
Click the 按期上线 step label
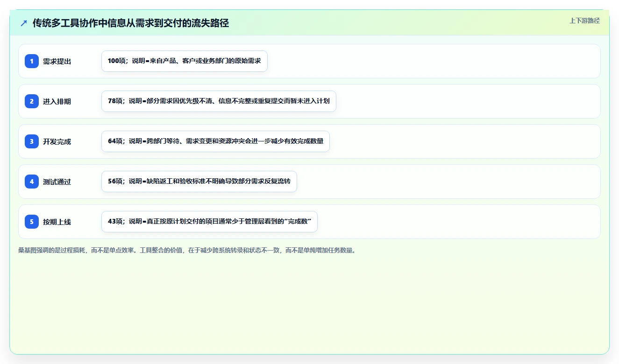click(57, 222)
